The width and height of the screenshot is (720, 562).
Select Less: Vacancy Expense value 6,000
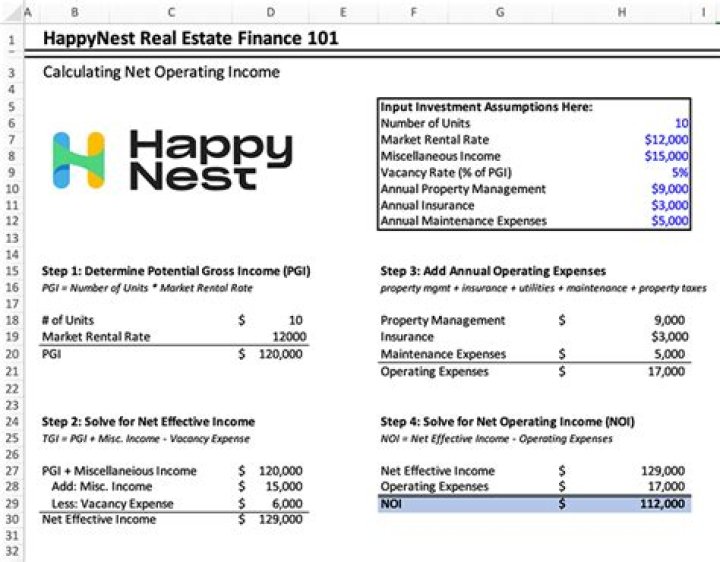point(287,504)
